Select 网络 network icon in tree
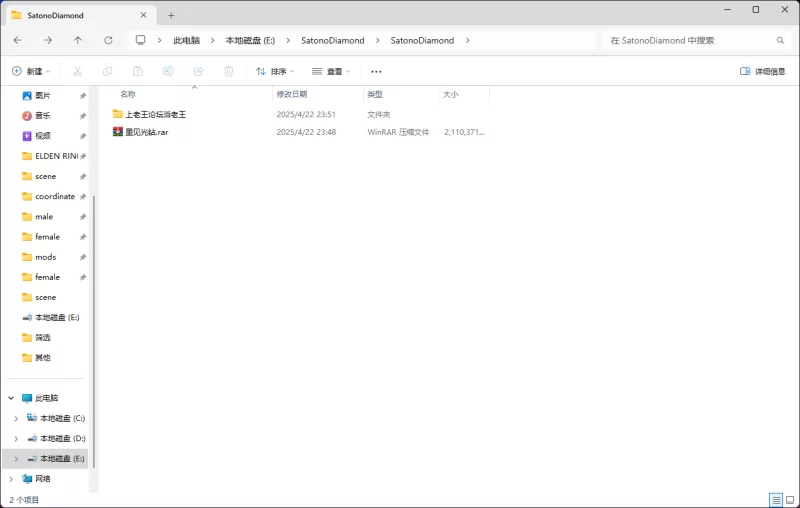 (27, 479)
